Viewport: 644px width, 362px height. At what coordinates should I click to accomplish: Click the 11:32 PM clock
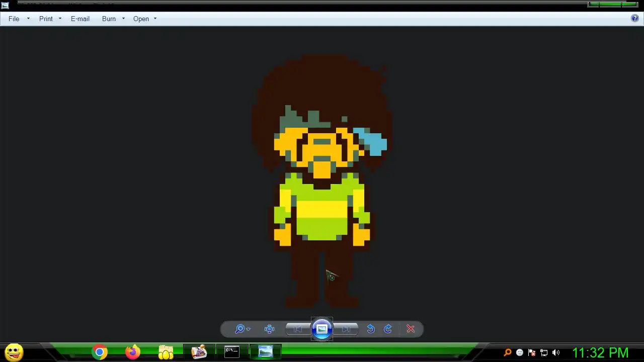[600, 352]
